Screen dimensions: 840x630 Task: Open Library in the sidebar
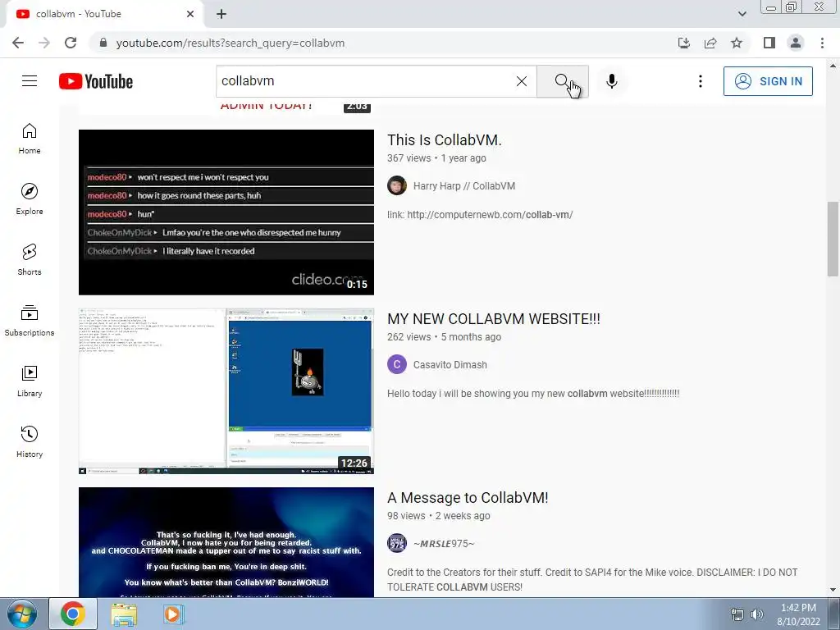coord(30,381)
